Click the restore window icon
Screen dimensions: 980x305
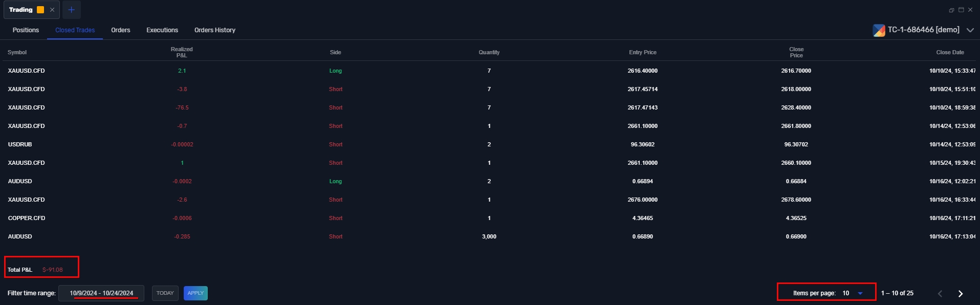(951, 10)
